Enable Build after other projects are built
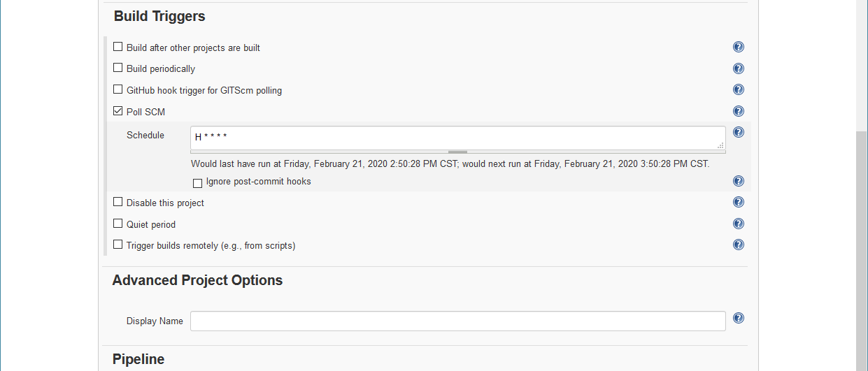Viewport: 868px width, 371px height. pyautogui.click(x=118, y=47)
